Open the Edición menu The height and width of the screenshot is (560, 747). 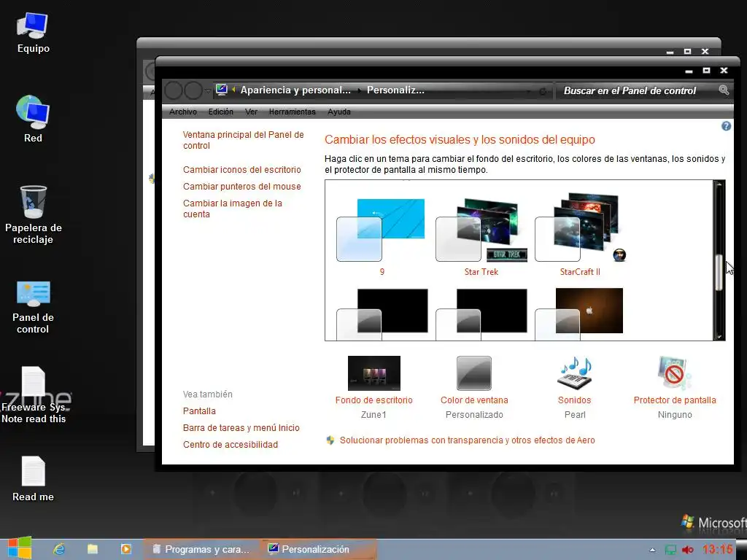pos(220,112)
